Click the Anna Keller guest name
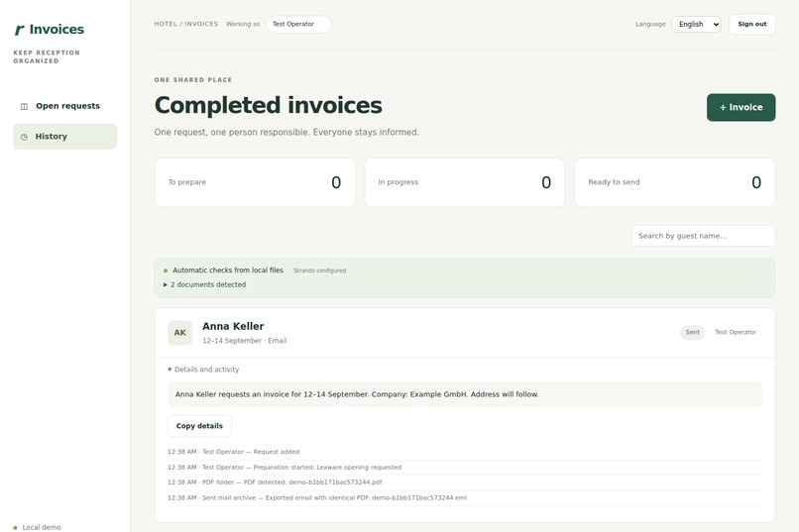This screenshot has width=799, height=532. pyautogui.click(x=233, y=326)
